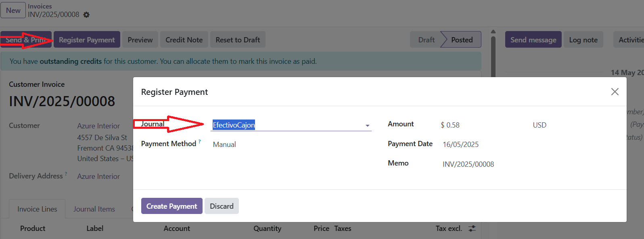This screenshot has height=239, width=644.
Task: Open the outstanding credits link
Action: pyautogui.click(x=71, y=61)
